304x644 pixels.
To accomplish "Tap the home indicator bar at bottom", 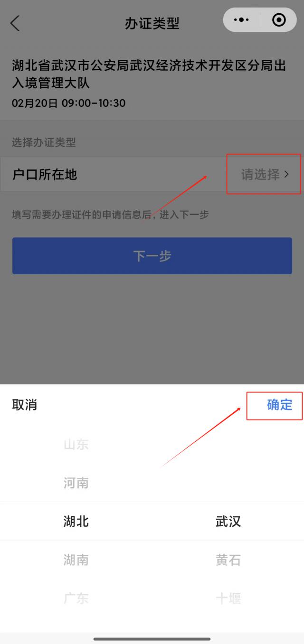I will point(152,639).
